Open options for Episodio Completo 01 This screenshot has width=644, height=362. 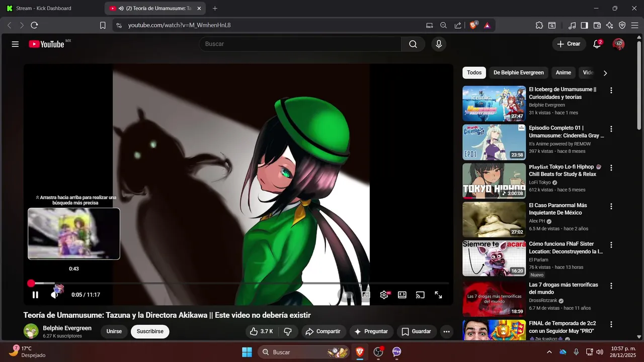pos(611,129)
